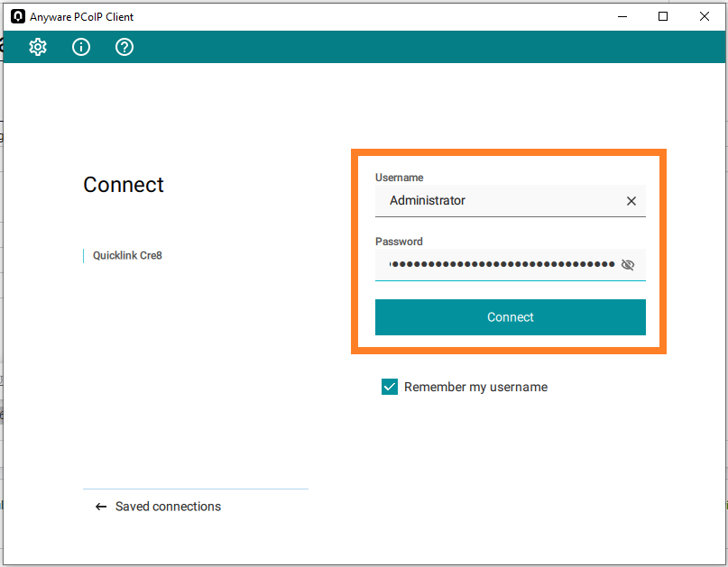Open the information icon in the toolbar
The image size is (728, 567).
click(x=81, y=47)
